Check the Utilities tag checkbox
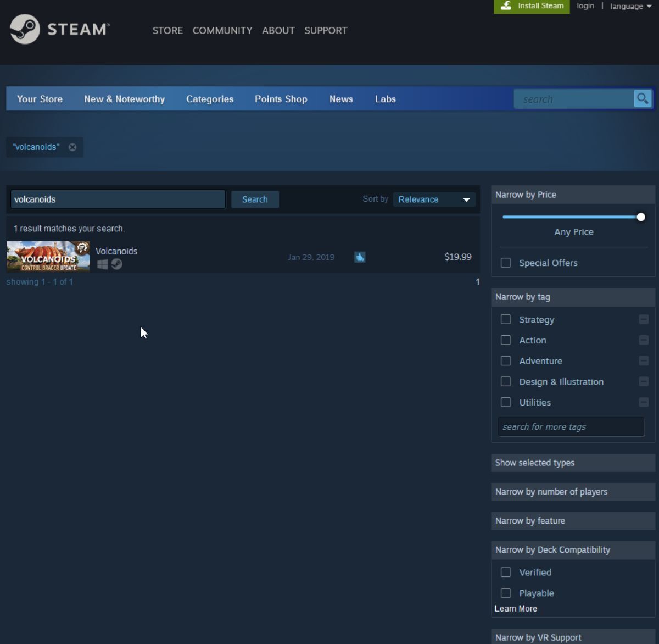Viewport: 659px width, 644px height. [506, 403]
